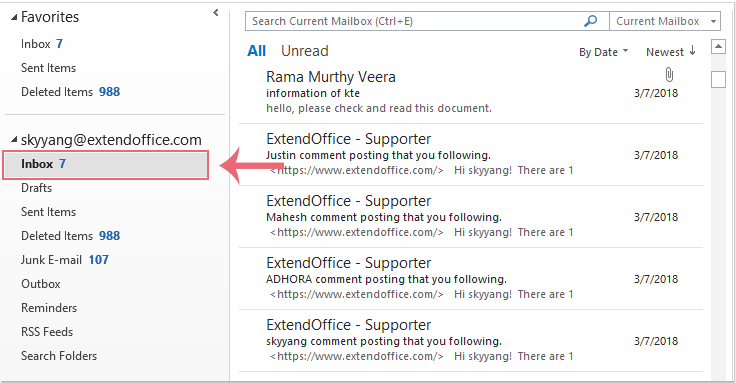
Task: Click the scroll up arrow of the message list
Action: 718,46
